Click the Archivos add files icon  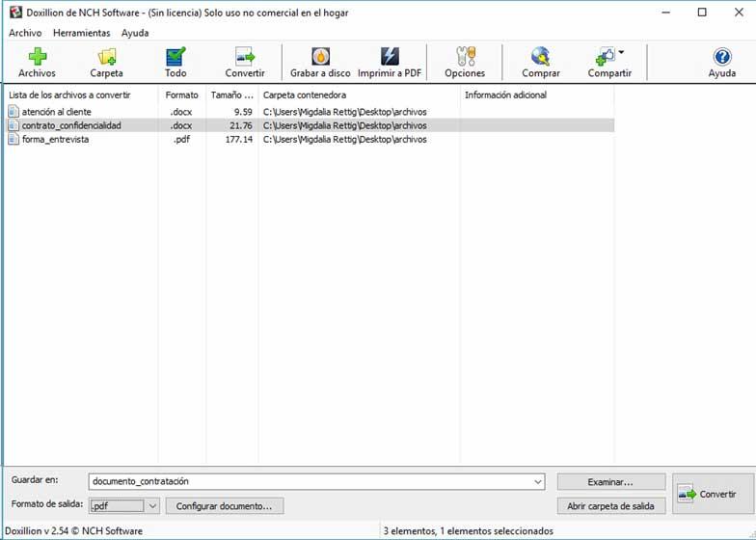click(x=37, y=56)
